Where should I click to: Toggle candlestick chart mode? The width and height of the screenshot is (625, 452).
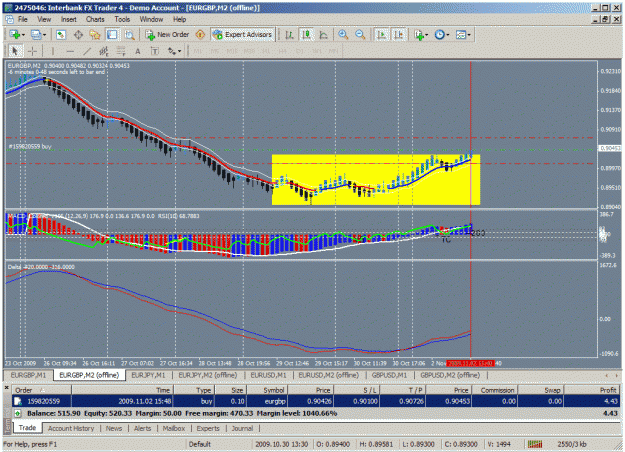306,35
